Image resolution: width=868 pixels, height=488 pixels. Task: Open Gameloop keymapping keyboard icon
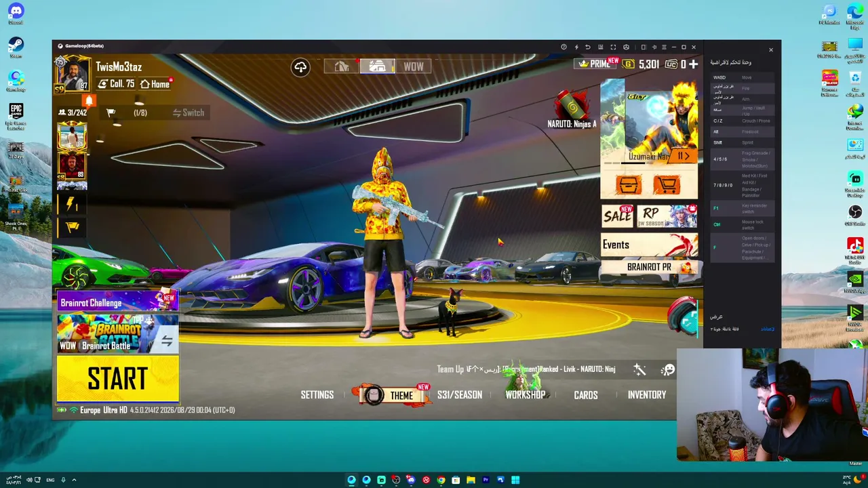[600, 47]
